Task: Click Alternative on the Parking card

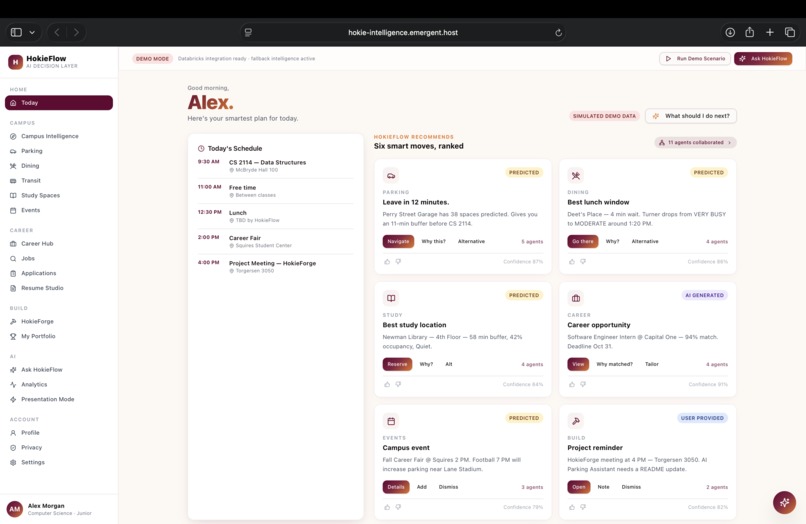Action: pyautogui.click(x=471, y=241)
